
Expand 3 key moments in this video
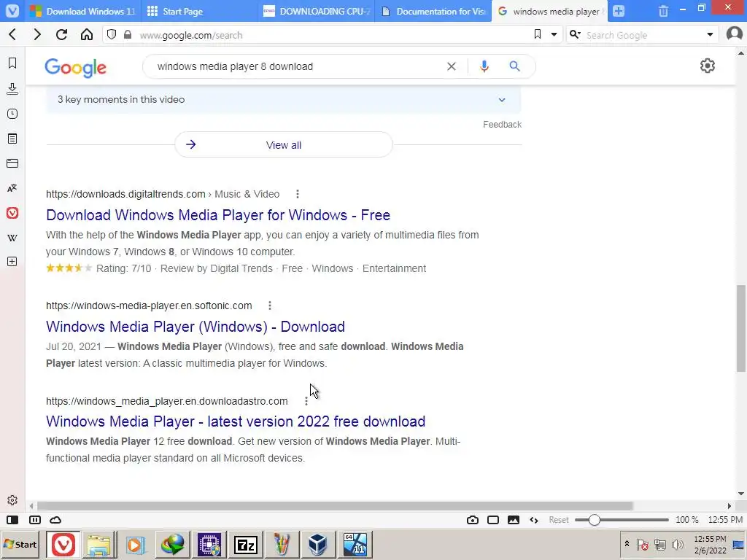click(x=284, y=99)
